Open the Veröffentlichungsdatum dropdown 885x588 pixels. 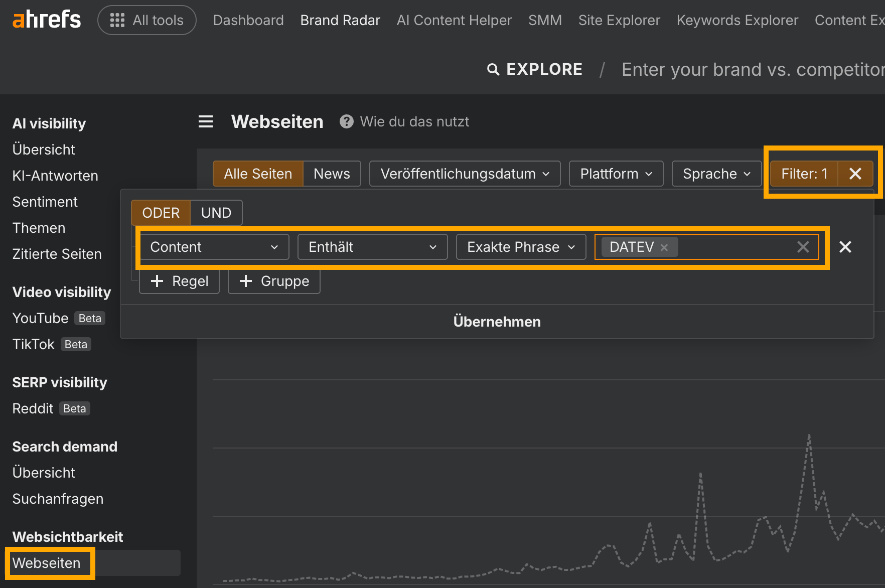[465, 174]
